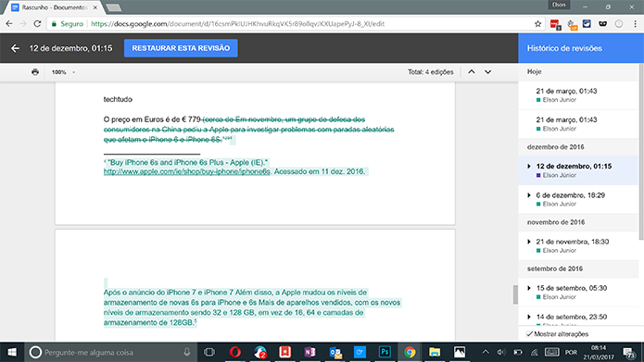This screenshot has height=362, width=644.
Task: Select 12 de dezembro, 01:15 revision entry
Action: 578,170
